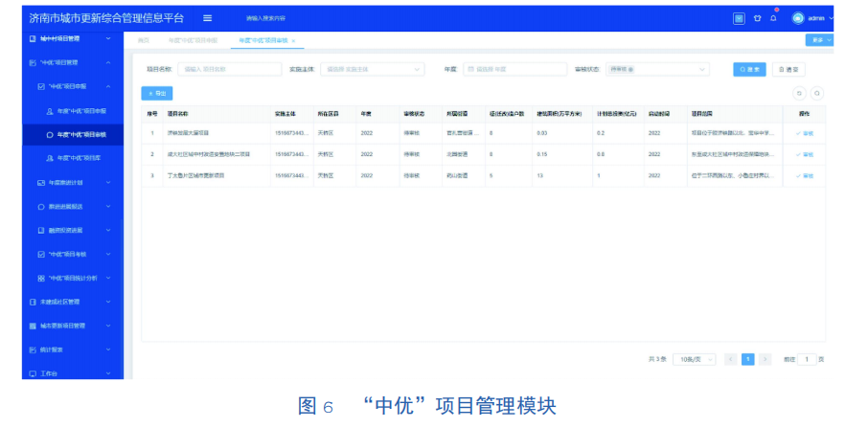Image resolution: width=868 pixels, height=428 pixels.
Task: Expand the 城市更新项目管理 menu
Action: [108, 327]
